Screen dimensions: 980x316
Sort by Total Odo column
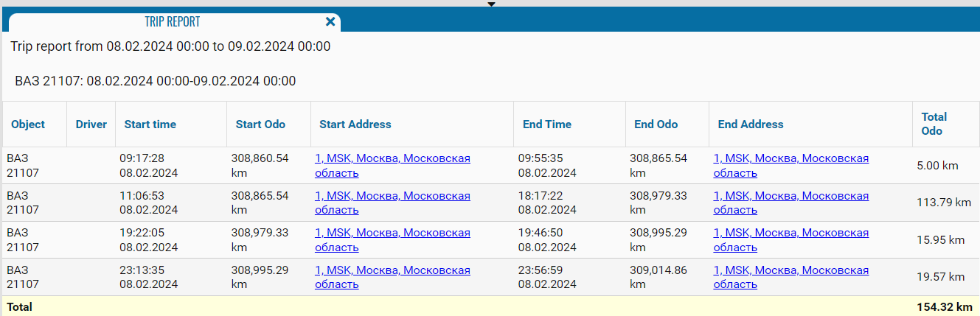tap(934, 124)
